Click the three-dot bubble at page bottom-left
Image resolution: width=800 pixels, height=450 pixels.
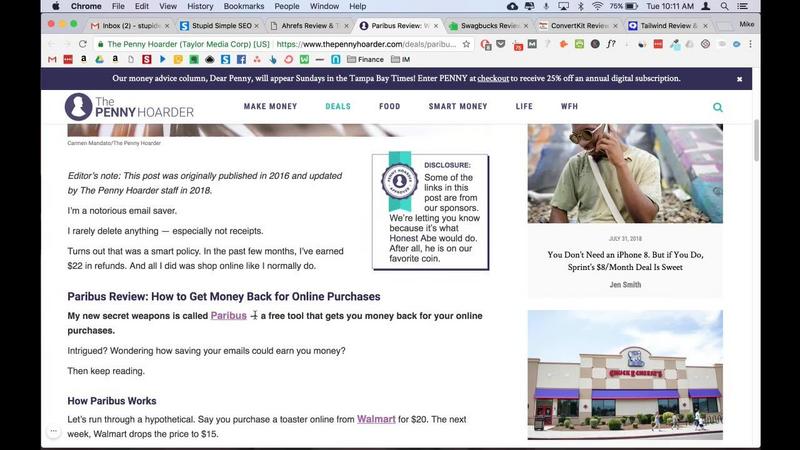tap(53, 432)
